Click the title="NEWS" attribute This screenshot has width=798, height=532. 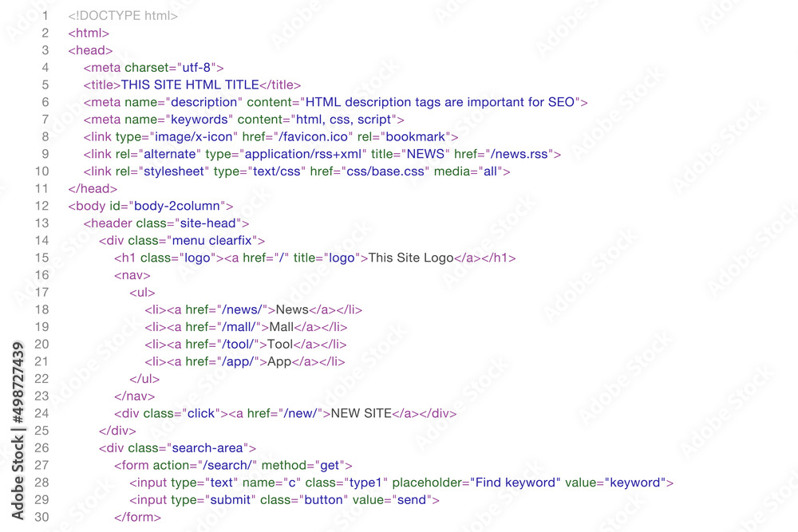[410, 154]
